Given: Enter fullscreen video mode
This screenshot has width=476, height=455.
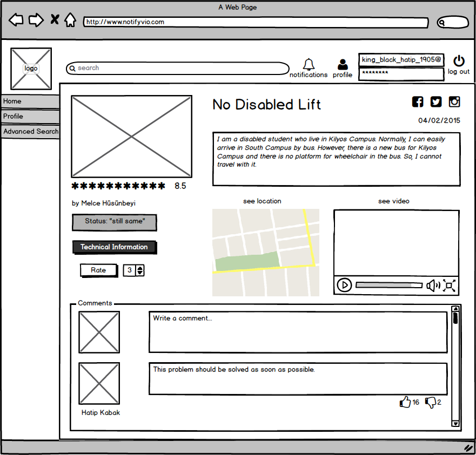Looking at the screenshot, I should click(x=450, y=286).
